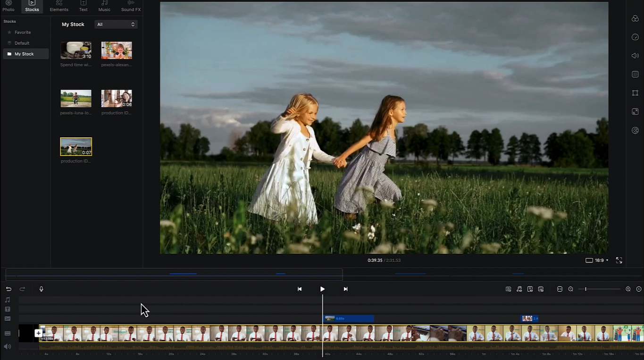Click the undo icon above the timeline
644x360 pixels.
click(8, 289)
